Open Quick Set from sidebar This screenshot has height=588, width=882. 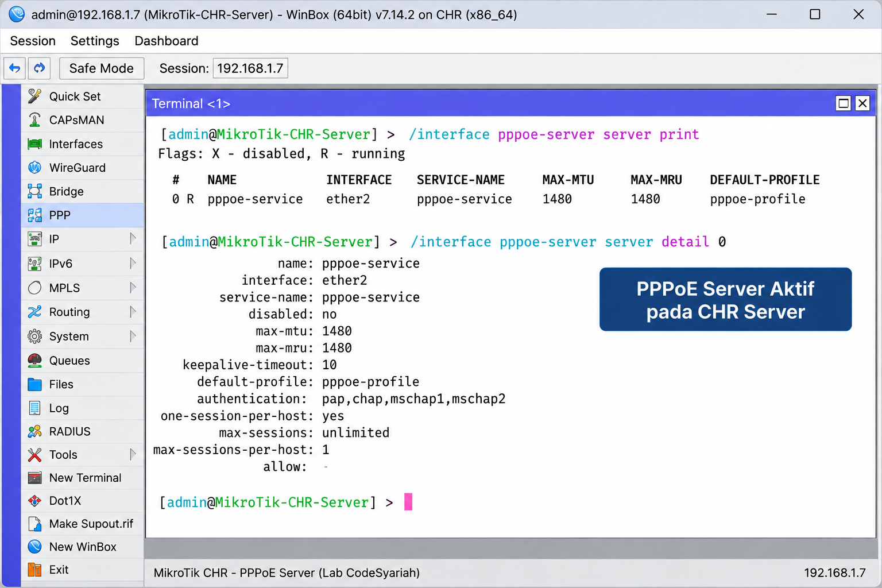(83, 96)
